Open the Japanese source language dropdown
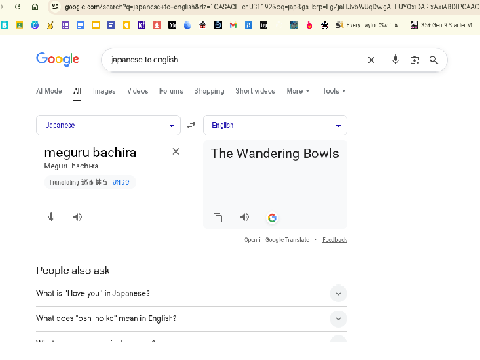Image resolution: width=480 pixels, height=360 pixels. 108,125
